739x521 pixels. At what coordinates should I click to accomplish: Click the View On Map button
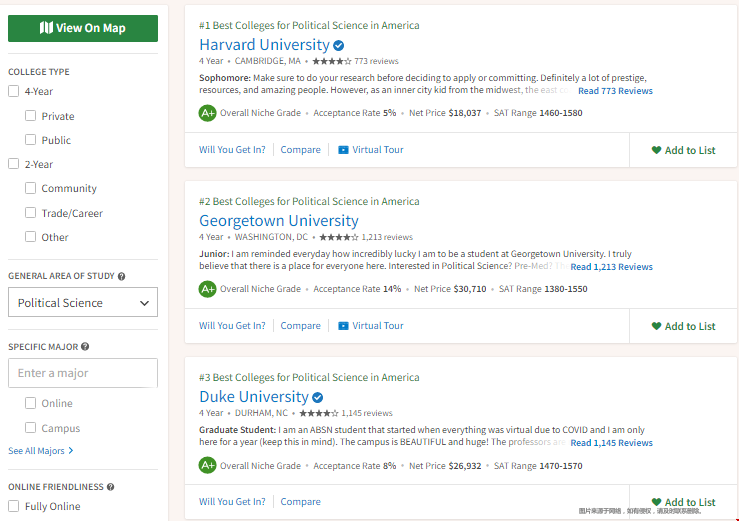(83, 28)
